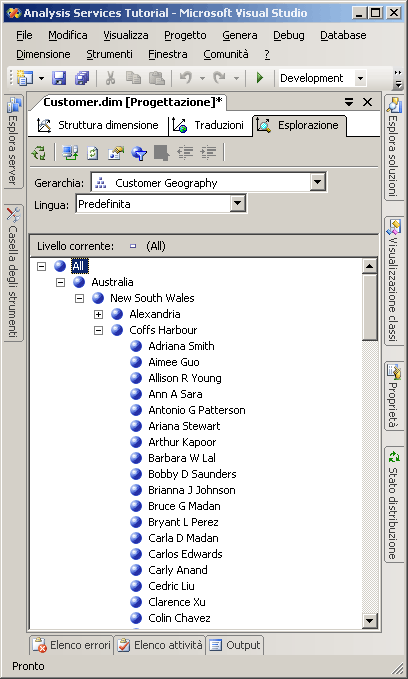The image size is (408, 679).
Task: Click the Paste clipboard icon
Action: (x=156, y=78)
